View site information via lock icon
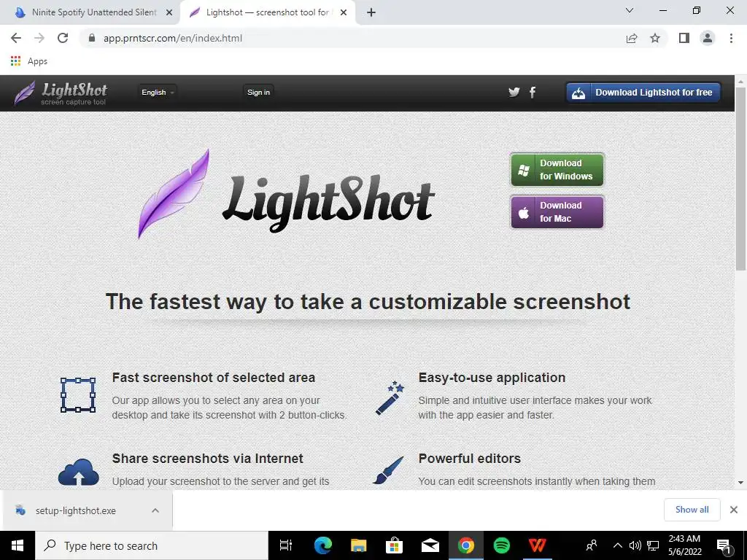 point(93,38)
